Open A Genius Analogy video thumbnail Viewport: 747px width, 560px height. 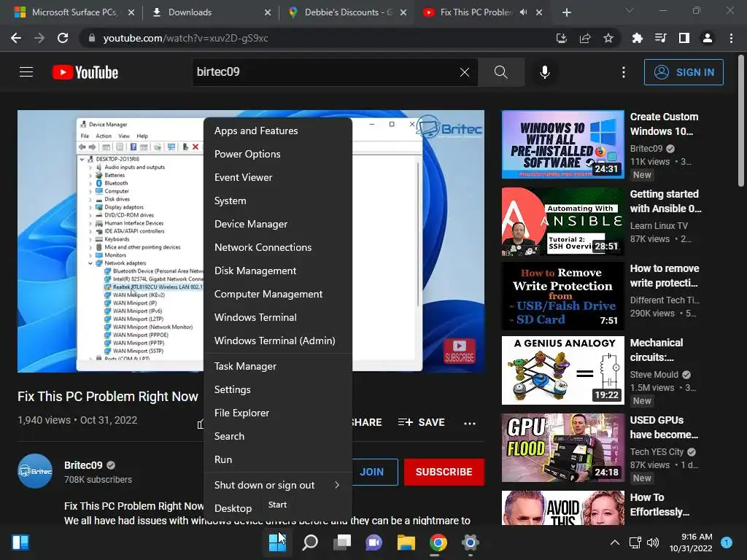pyautogui.click(x=562, y=370)
